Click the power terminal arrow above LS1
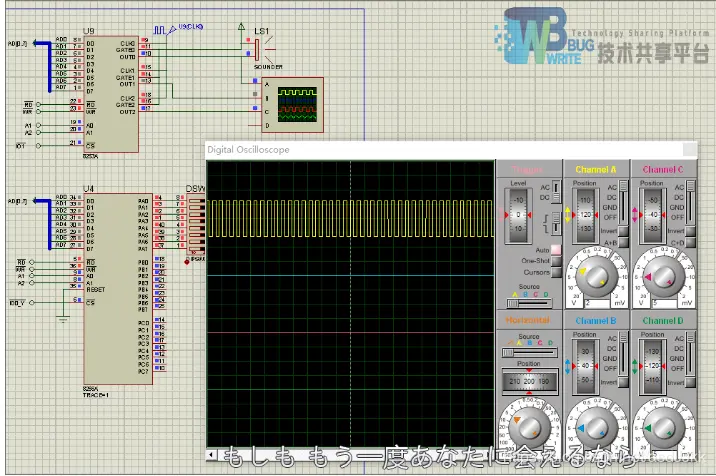 pos(242,26)
